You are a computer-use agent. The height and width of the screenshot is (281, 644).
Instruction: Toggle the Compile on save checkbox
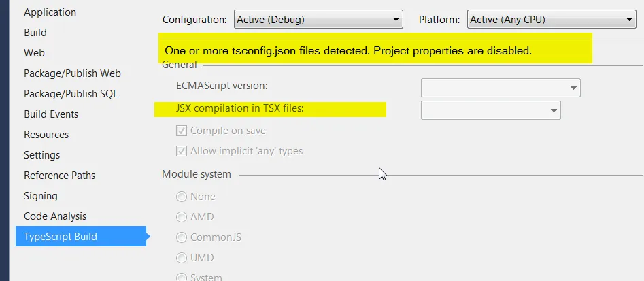click(182, 131)
